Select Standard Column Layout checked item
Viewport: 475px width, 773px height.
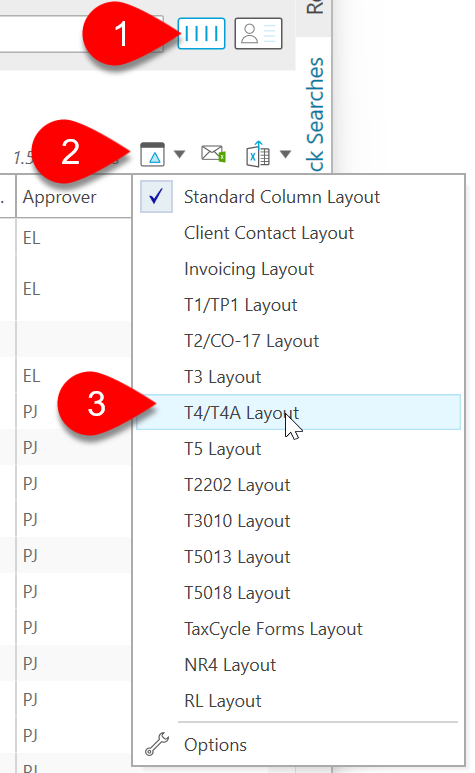pos(299,197)
